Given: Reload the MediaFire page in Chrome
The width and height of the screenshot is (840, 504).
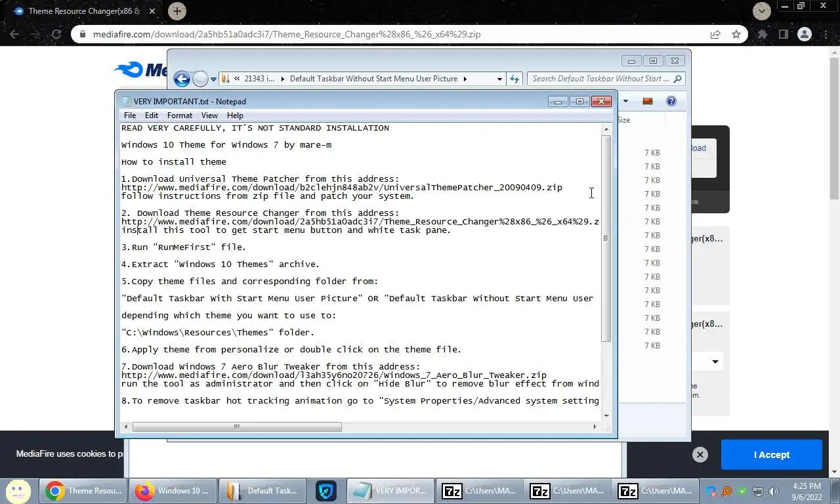Looking at the screenshot, I should pyautogui.click(x=56, y=34).
